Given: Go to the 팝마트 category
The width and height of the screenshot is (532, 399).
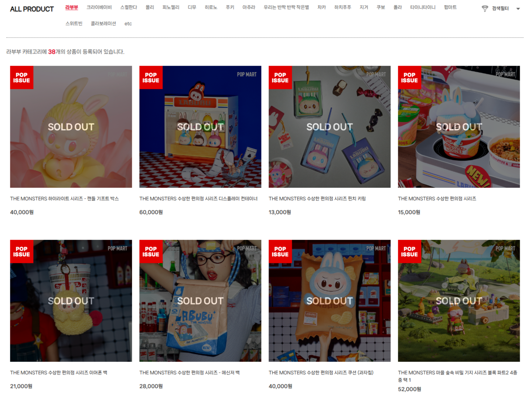Looking at the screenshot, I should [450, 7].
